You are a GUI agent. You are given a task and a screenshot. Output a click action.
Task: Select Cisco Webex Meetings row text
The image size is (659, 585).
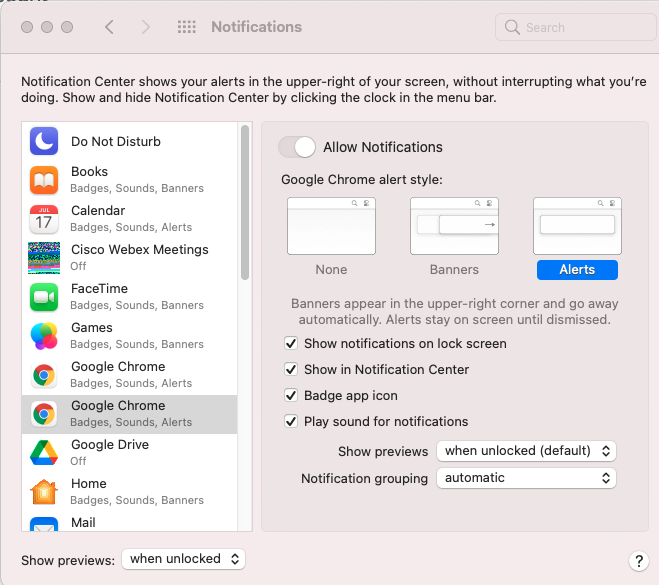tap(140, 258)
